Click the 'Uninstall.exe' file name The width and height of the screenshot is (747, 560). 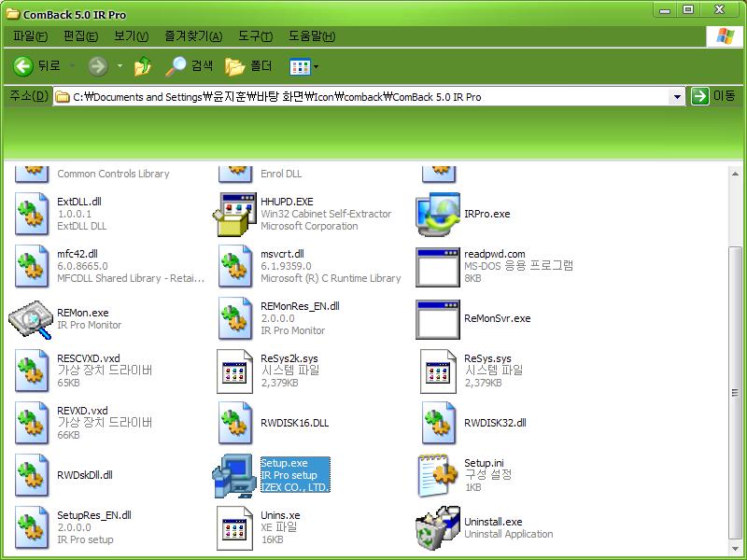[x=493, y=522]
